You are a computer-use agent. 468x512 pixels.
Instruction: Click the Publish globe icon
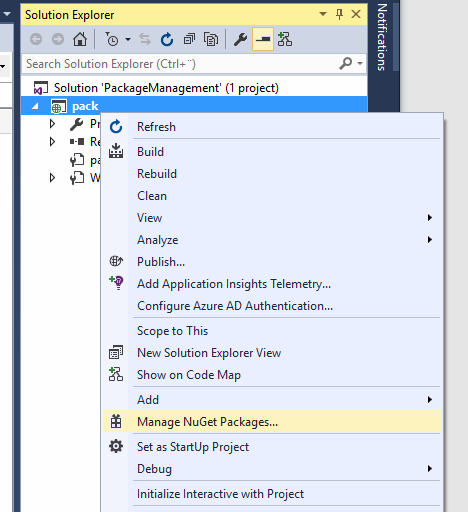116,261
